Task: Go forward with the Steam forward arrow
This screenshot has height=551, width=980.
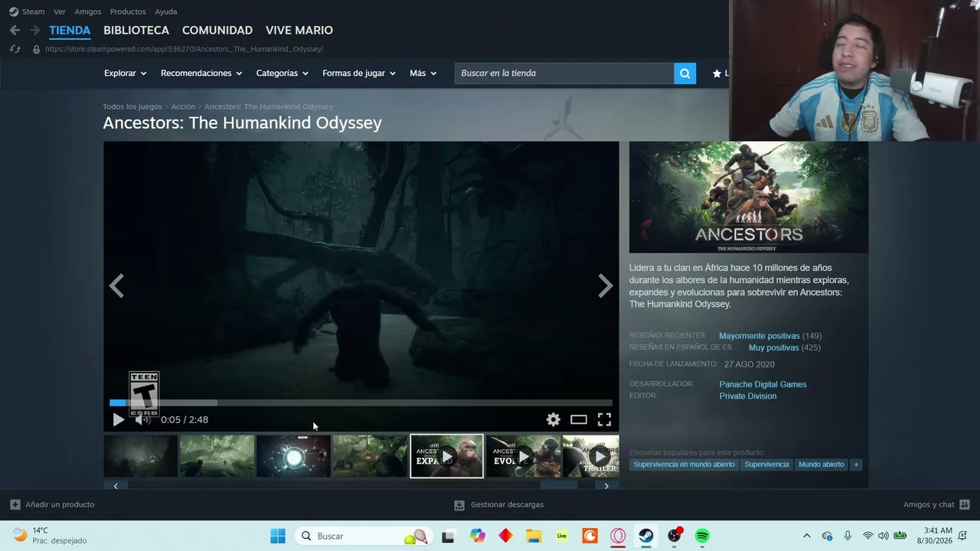Action: pos(34,30)
